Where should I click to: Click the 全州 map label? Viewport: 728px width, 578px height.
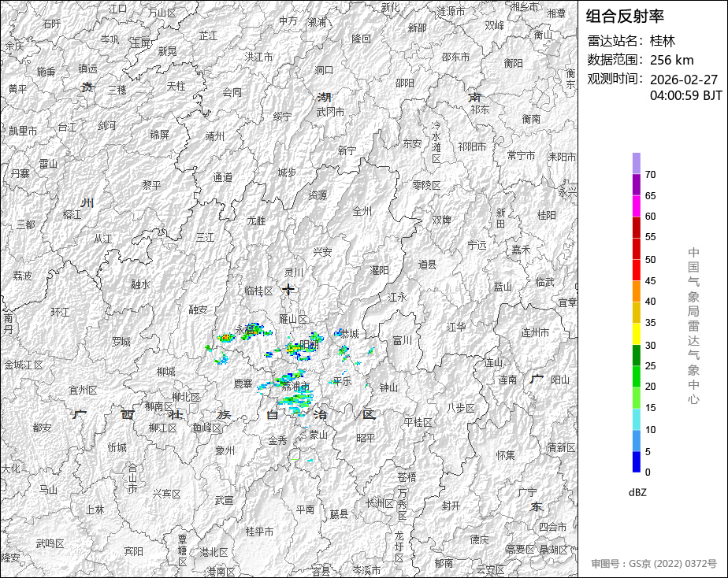[x=362, y=212]
